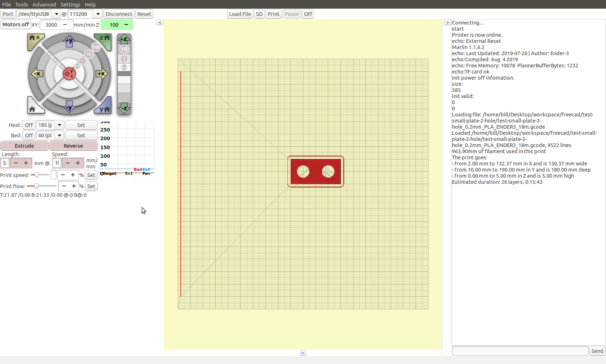This screenshot has width=606, height=364.
Task: Turn off the hotend Heat
Action: pyautogui.click(x=29, y=125)
